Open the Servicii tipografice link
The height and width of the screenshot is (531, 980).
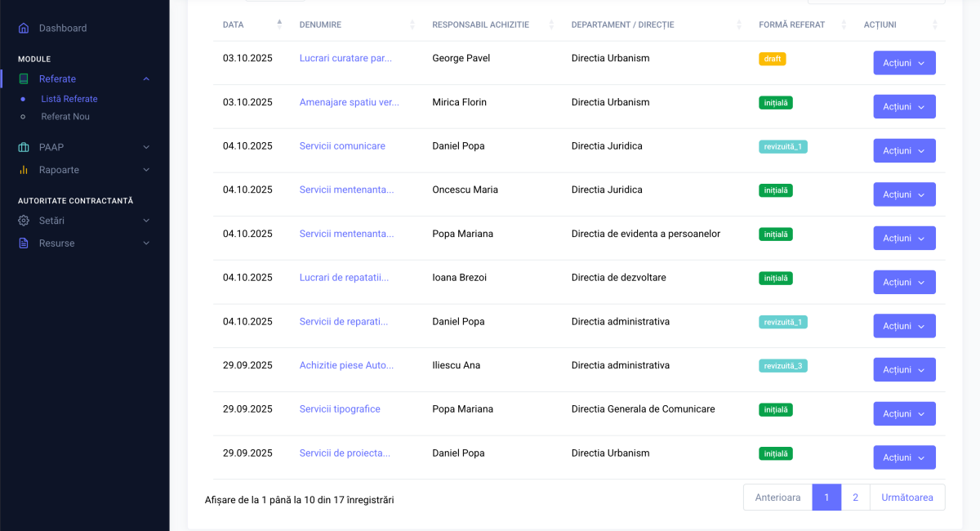click(x=340, y=409)
